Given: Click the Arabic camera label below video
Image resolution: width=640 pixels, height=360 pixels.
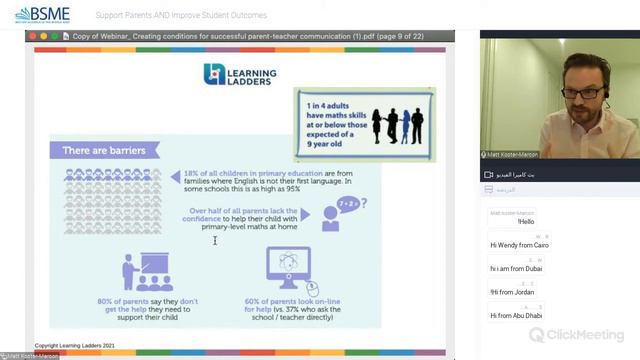Looking at the screenshot, I should 515,175.
